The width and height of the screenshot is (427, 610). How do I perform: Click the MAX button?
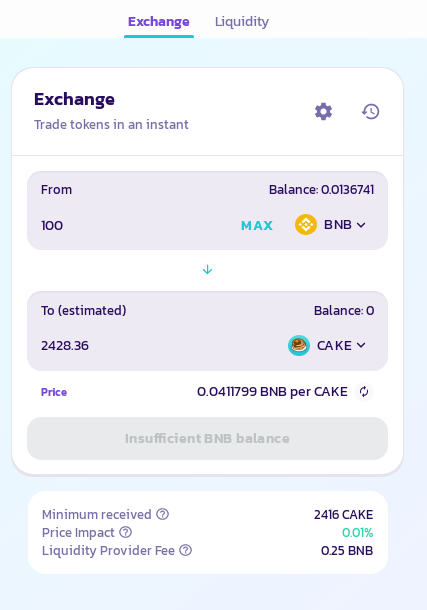click(x=257, y=225)
